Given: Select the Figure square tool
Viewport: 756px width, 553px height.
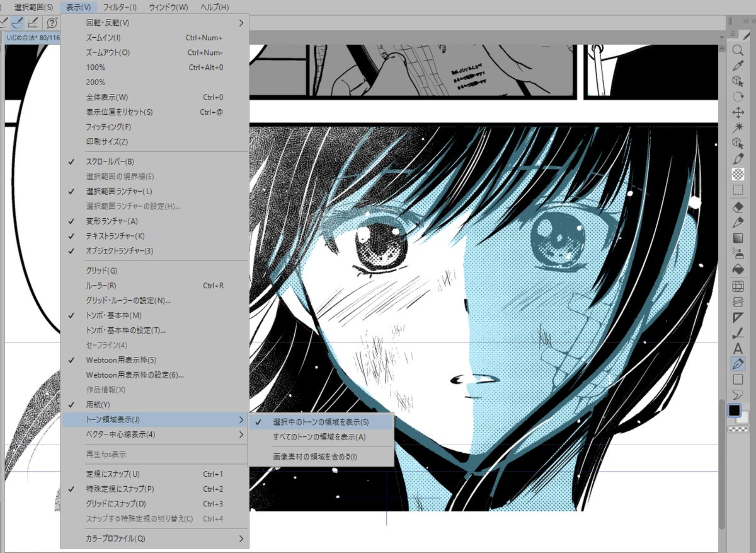Looking at the screenshot, I should click(738, 379).
